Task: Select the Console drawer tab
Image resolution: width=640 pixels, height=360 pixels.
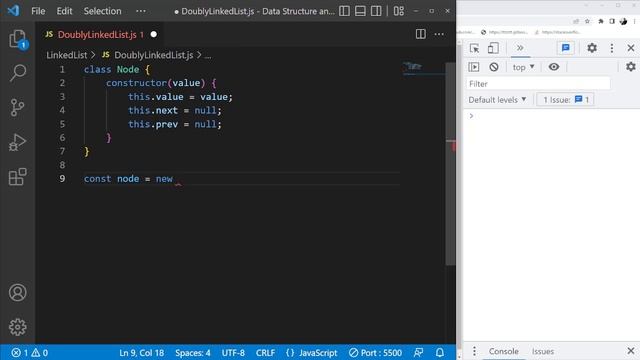Action: click(x=504, y=351)
